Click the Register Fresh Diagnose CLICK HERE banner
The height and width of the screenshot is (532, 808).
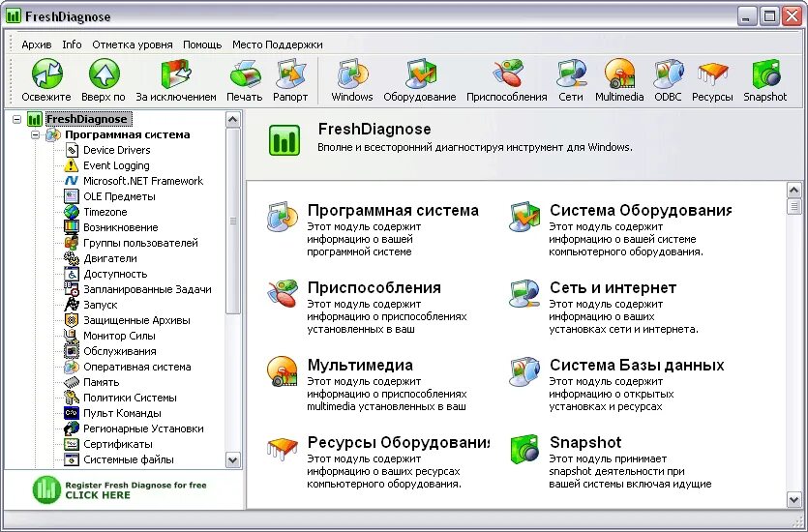[120, 489]
